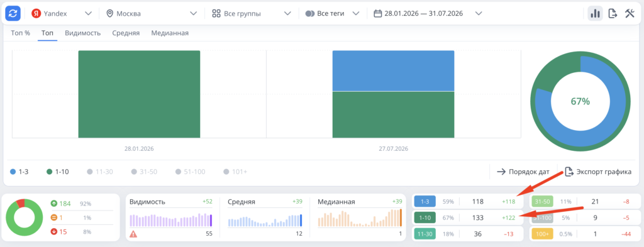Image resolution: width=644 pixels, height=247 pixels.
Task: Open the Средняя tab
Action: pyautogui.click(x=126, y=33)
